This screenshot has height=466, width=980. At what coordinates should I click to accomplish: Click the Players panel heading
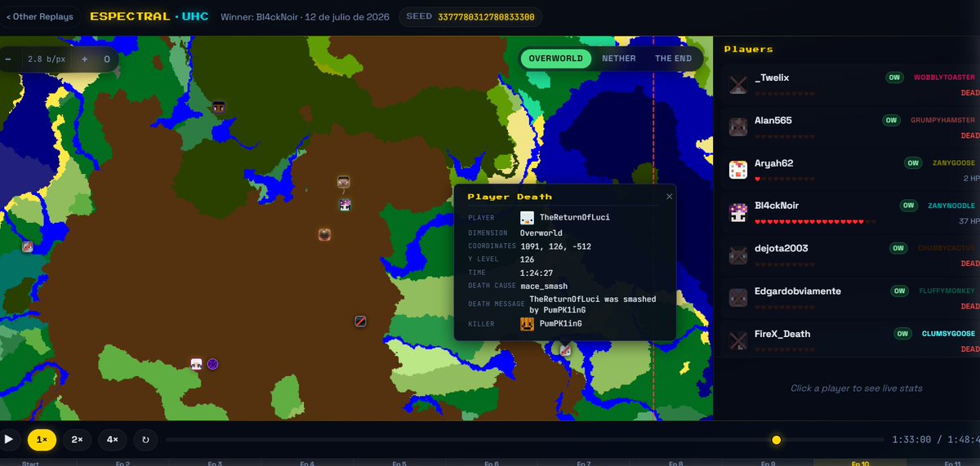(x=748, y=50)
